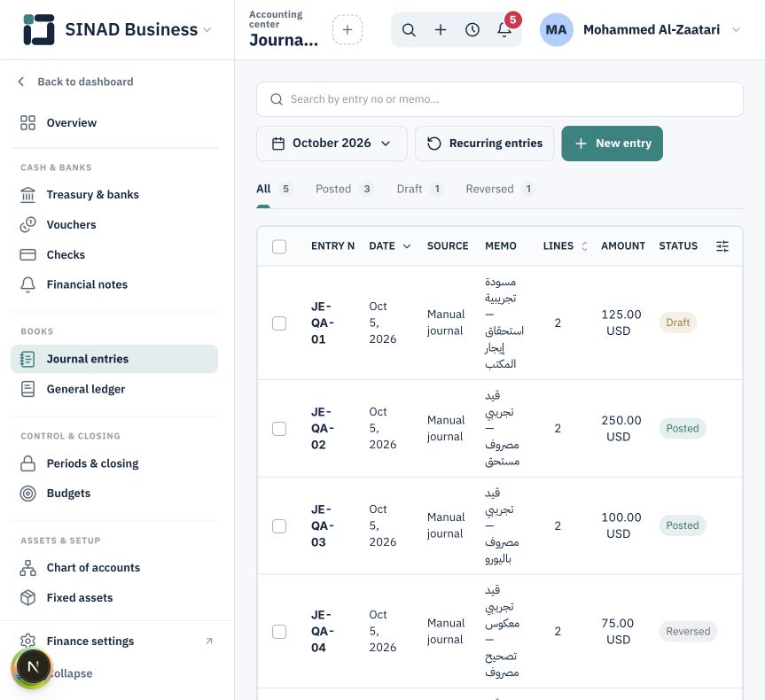Switch to the Reversed tab
765x700 pixels.
coord(500,190)
